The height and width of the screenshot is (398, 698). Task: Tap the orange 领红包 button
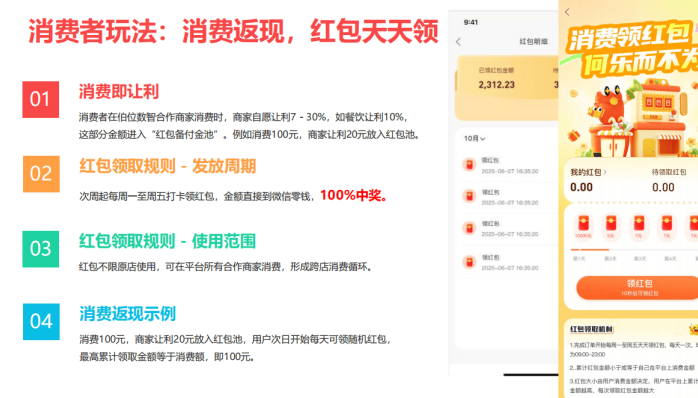point(638,288)
